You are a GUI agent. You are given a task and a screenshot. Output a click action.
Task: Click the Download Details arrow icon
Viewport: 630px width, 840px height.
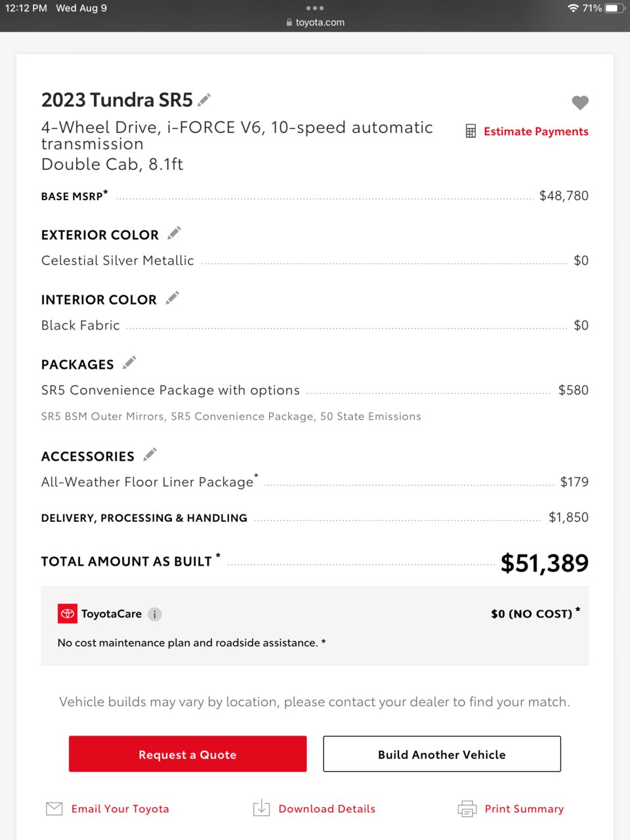pyautogui.click(x=261, y=808)
